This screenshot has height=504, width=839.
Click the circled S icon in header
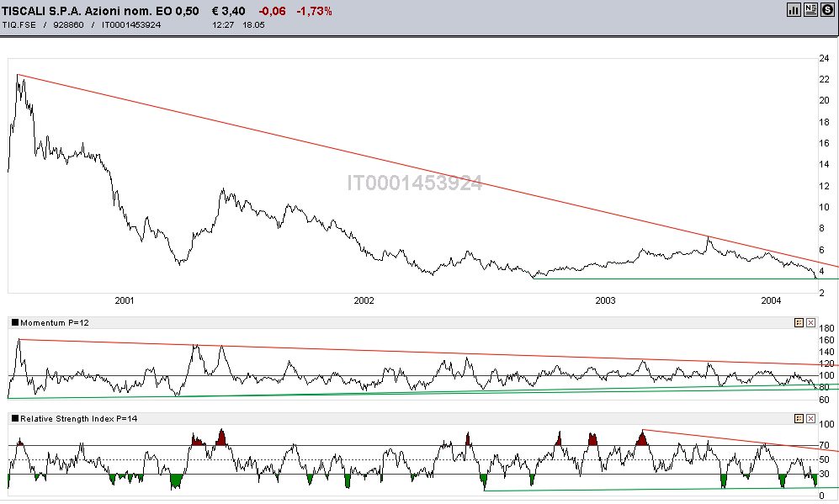pos(827,9)
